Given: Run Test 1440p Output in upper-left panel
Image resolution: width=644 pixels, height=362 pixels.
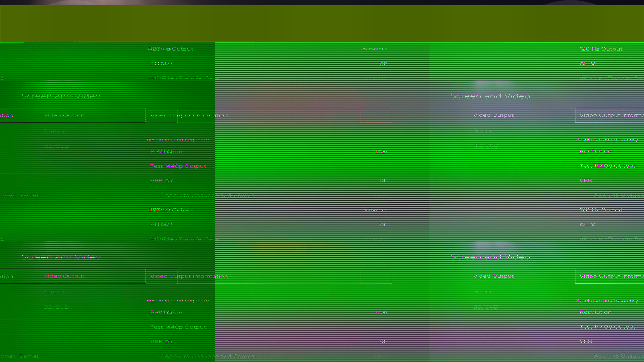Looking at the screenshot, I should [178, 166].
